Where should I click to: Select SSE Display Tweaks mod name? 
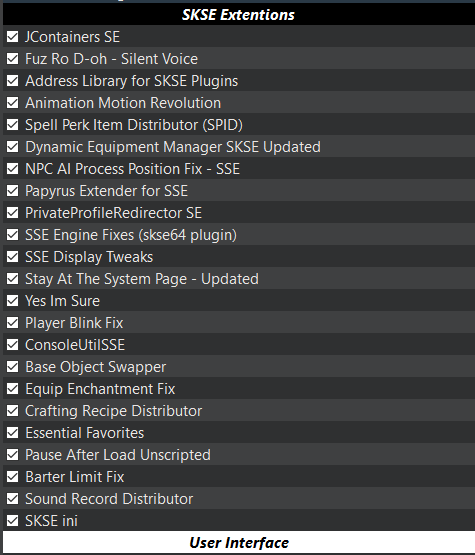point(89,257)
